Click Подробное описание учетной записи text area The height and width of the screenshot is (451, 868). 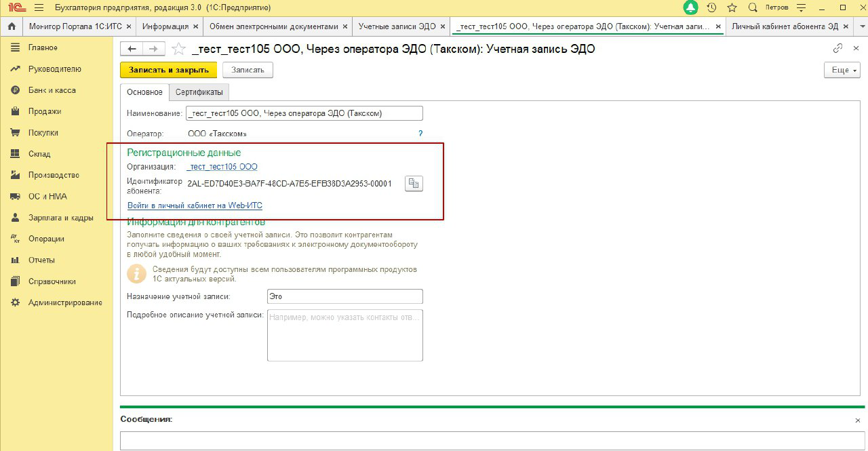click(x=345, y=335)
